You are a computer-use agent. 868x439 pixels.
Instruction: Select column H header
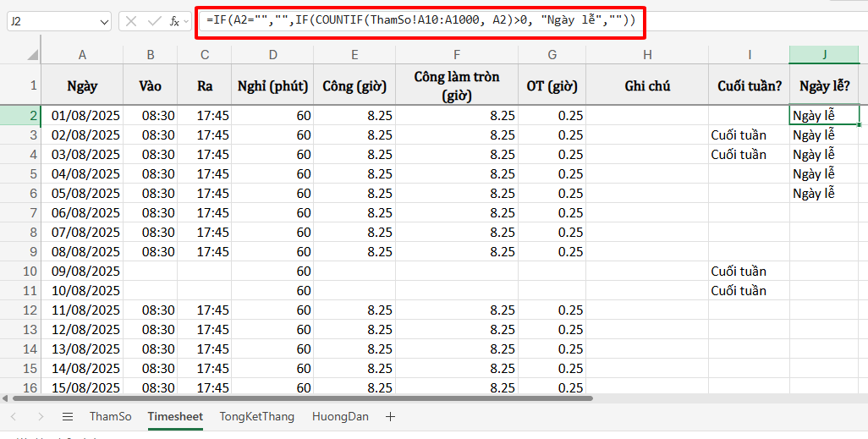click(x=647, y=54)
